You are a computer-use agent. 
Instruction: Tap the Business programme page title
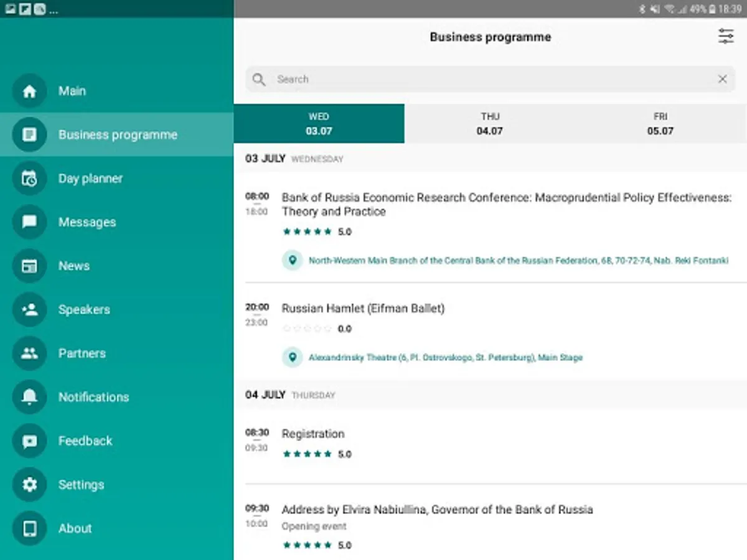490,37
